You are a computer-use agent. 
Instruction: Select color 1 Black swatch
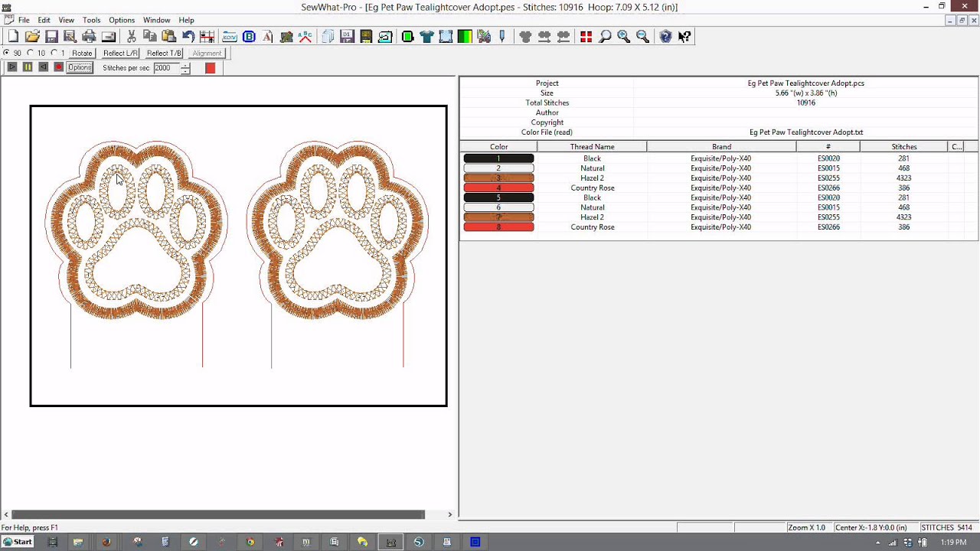[x=498, y=158]
